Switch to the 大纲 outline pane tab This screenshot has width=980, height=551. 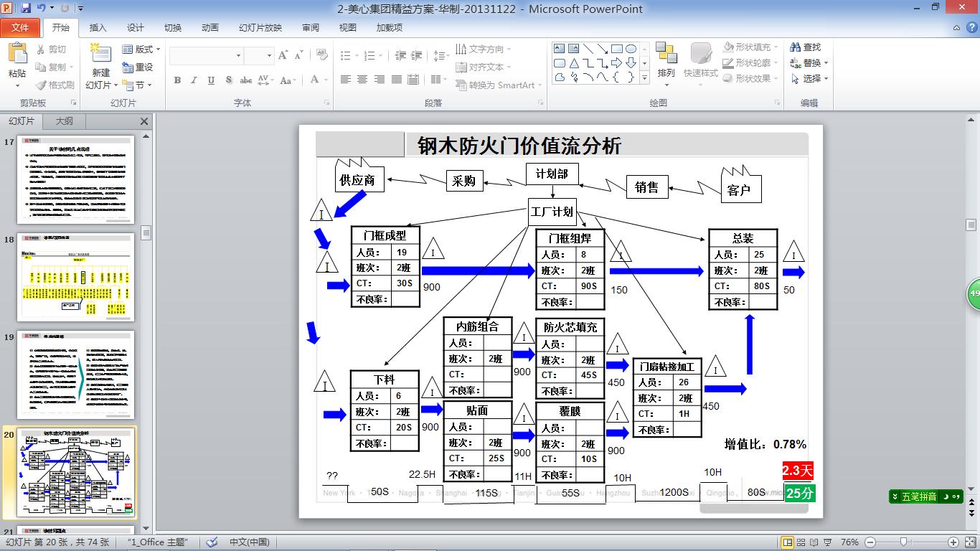click(65, 121)
